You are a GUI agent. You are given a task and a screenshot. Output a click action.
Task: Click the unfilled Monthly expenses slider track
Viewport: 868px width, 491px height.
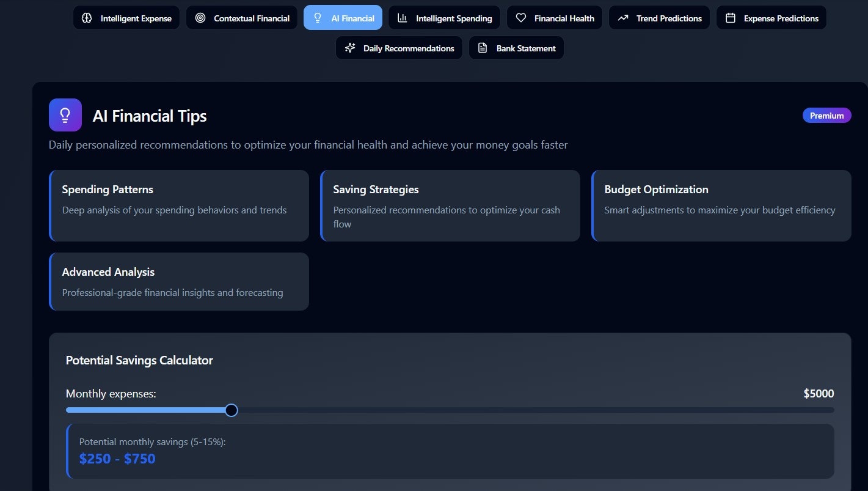coord(536,410)
